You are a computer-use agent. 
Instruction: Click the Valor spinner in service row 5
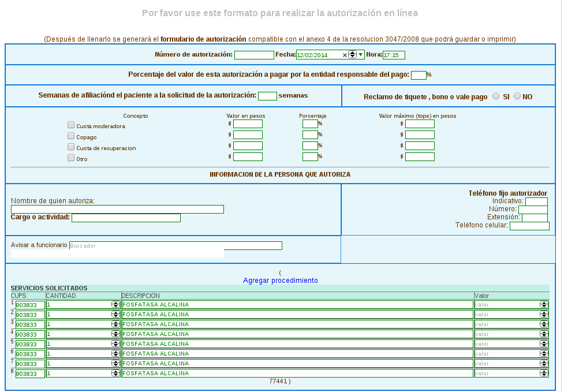point(544,344)
